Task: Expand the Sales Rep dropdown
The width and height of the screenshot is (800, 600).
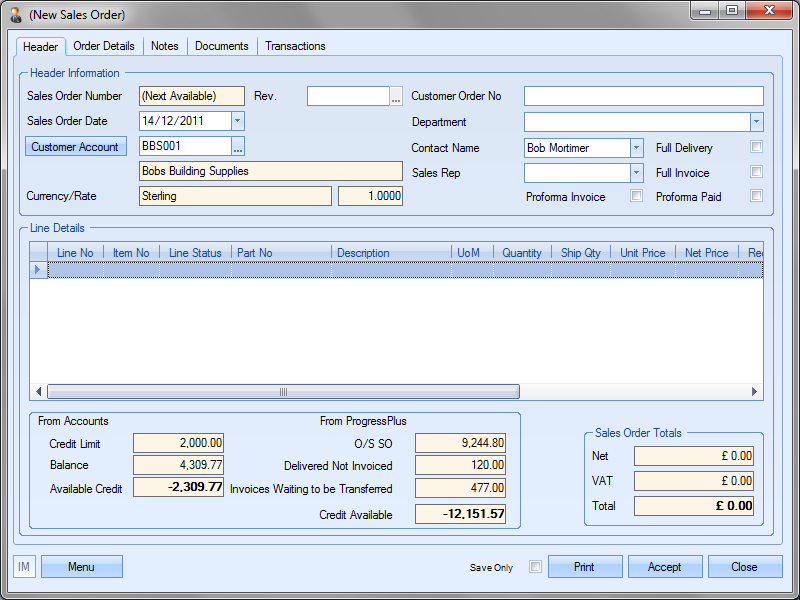Action: (636, 173)
